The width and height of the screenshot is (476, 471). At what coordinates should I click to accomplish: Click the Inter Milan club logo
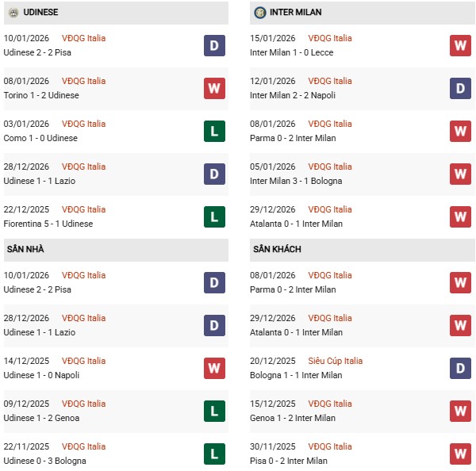click(260, 13)
